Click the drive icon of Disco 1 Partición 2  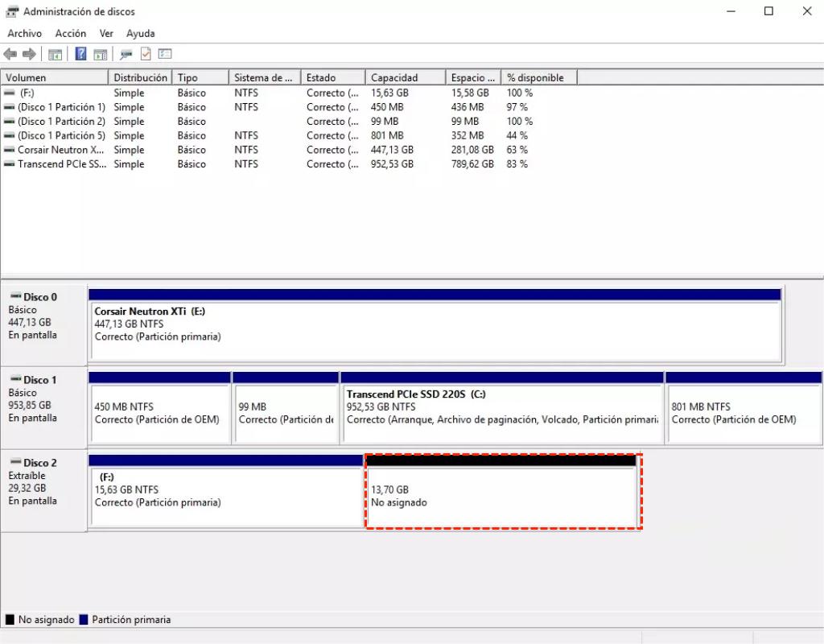pos(10,121)
